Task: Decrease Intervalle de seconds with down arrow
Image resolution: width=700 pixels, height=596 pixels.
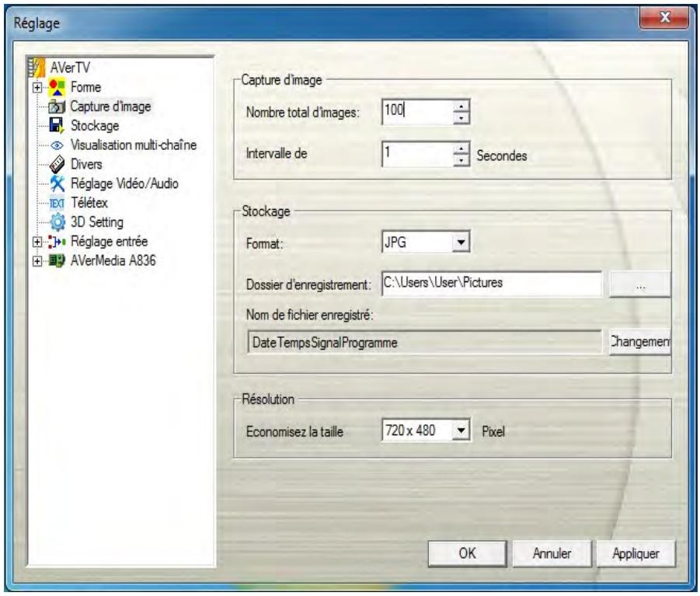Action: [461, 160]
